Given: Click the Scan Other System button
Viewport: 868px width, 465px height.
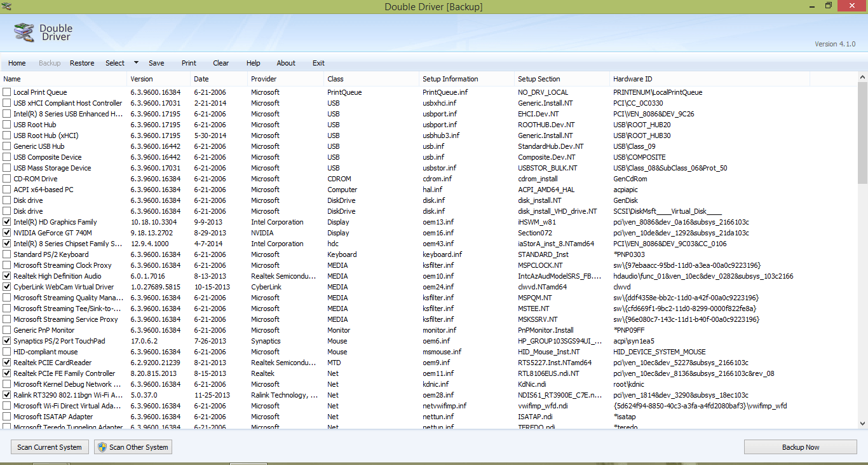Looking at the screenshot, I should (133, 447).
